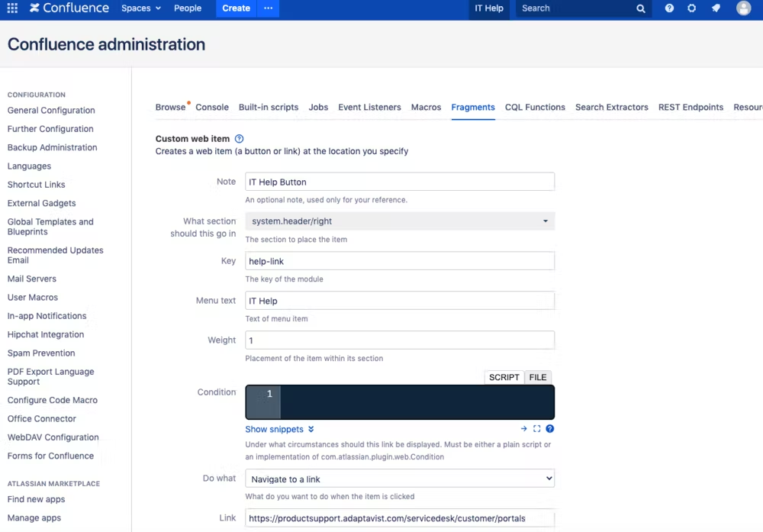Open User Macros in sidebar

(33, 298)
